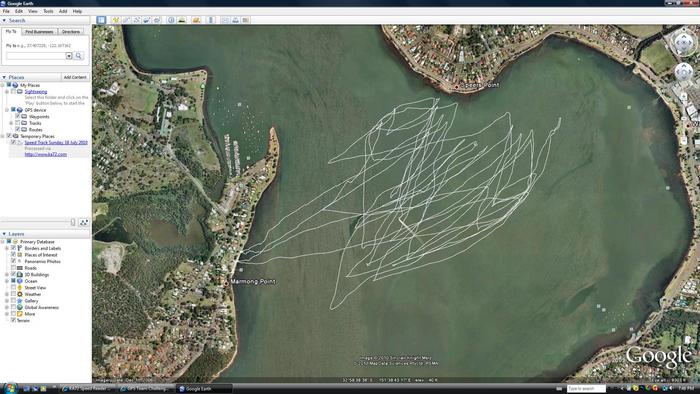Open the historical imagery clock icon
The height and width of the screenshot is (394, 700).
coord(171,20)
